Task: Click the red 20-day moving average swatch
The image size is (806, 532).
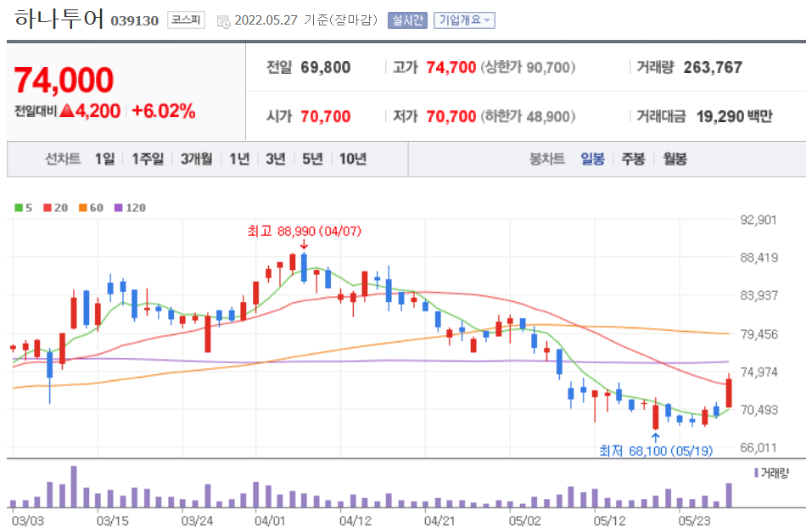Action: (x=48, y=208)
